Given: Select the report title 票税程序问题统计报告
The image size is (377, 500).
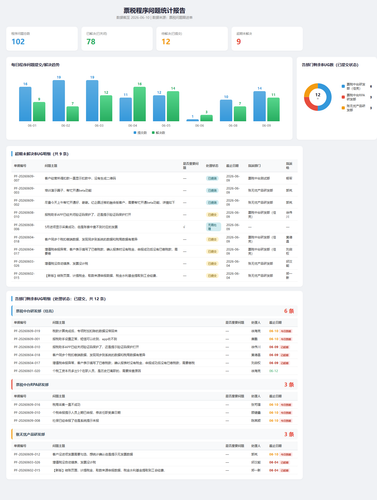Looking at the screenshot, I should (x=155, y=11).
